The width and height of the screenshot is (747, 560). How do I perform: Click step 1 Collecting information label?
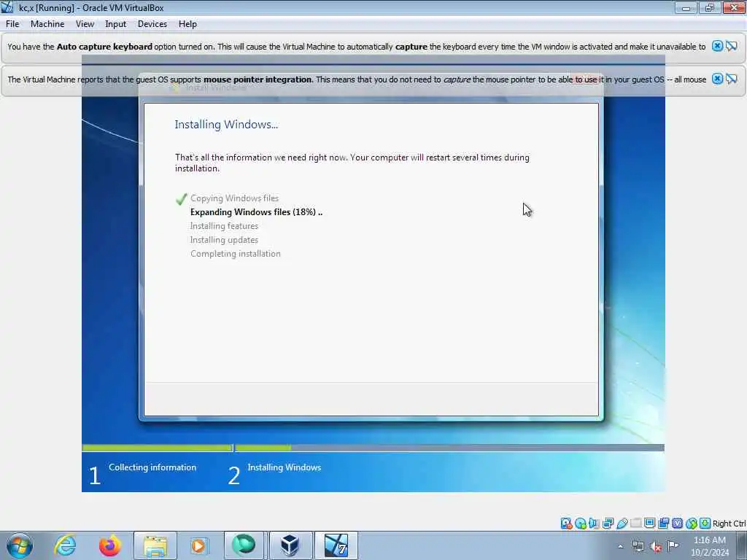pyautogui.click(x=152, y=467)
